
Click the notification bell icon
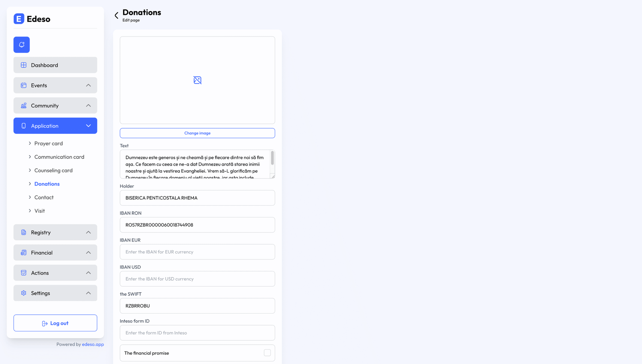[x=22, y=44]
